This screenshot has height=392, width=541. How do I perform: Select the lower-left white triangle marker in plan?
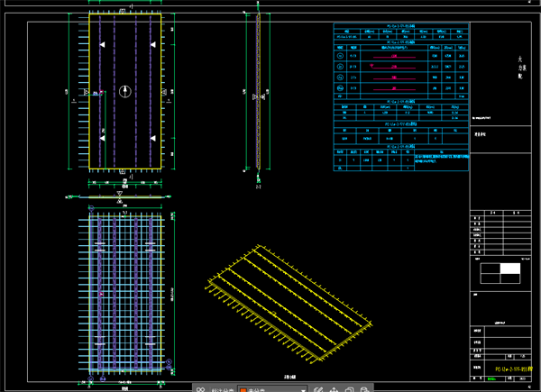[102, 138]
